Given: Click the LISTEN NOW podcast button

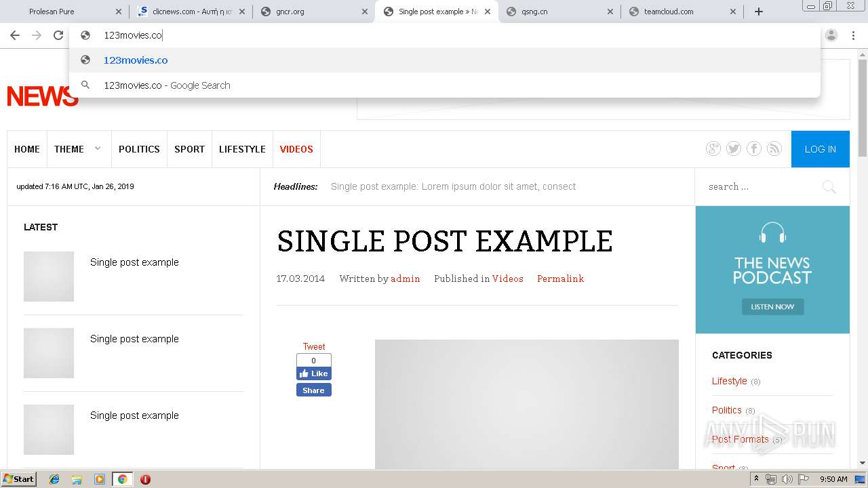Looking at the screenshot, I should pos(772,306).
